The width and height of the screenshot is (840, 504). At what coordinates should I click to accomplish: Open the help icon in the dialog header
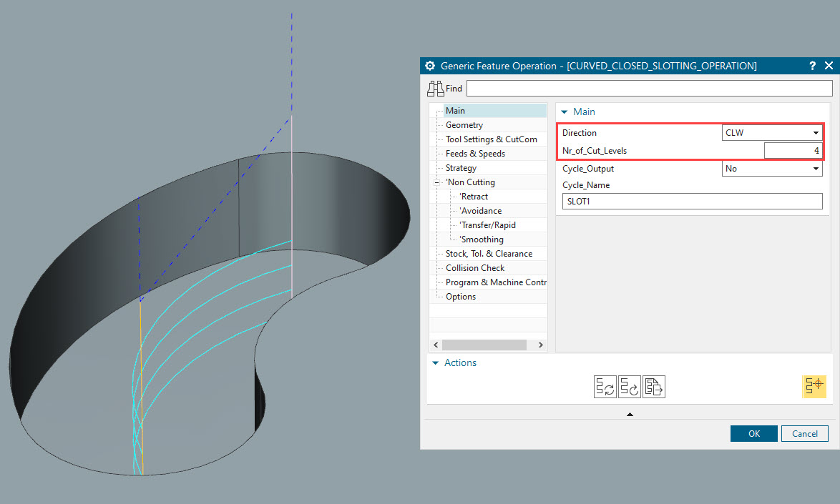[812, 65]
